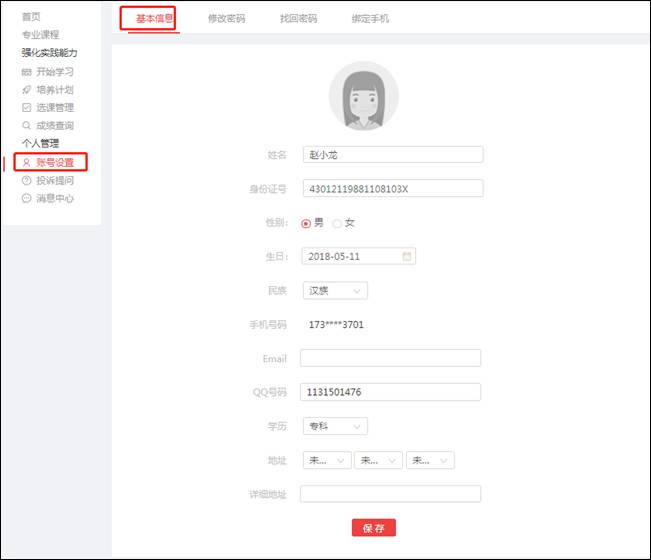
Task: Expand the first 地址 region dropdown
Action: [326, 461]
